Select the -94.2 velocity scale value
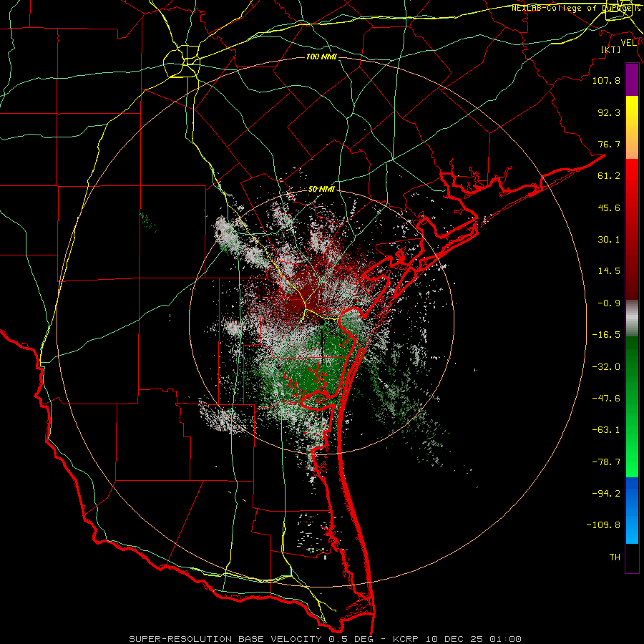This screenshot has height=644, width=644. [606, 494]
